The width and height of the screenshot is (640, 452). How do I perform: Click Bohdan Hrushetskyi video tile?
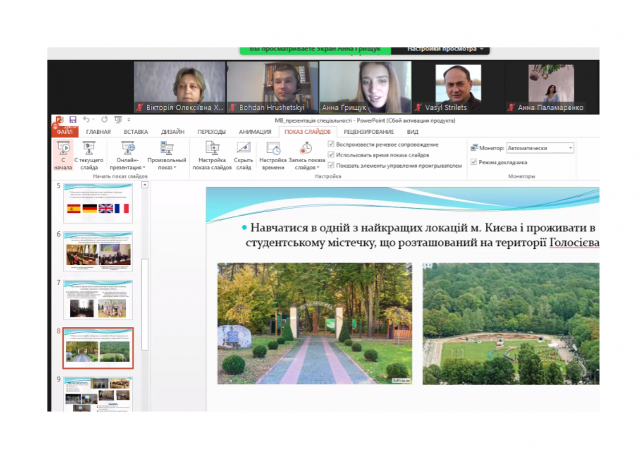point(272,87)
